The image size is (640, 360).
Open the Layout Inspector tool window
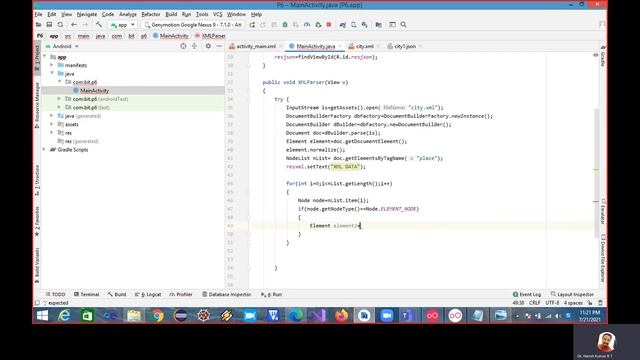pos(572,294)
